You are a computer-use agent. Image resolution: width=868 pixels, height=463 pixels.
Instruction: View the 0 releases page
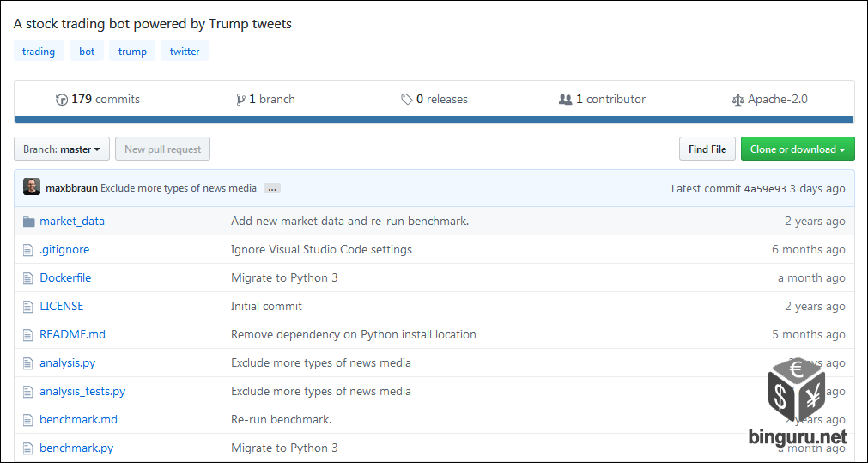[x=434, y=99]
